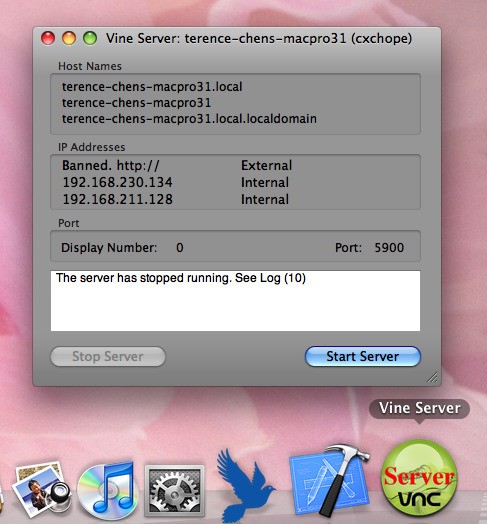The width and height of the screenshot is (487, 524).
Task: Click the IP Addresses section label
Action: [92, 147]
